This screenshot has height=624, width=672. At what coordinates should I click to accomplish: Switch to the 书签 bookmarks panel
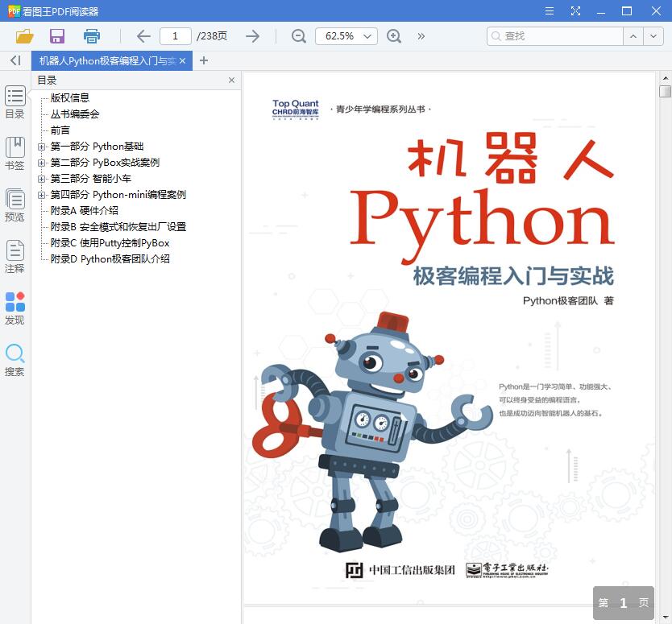[x=15, y=153]
